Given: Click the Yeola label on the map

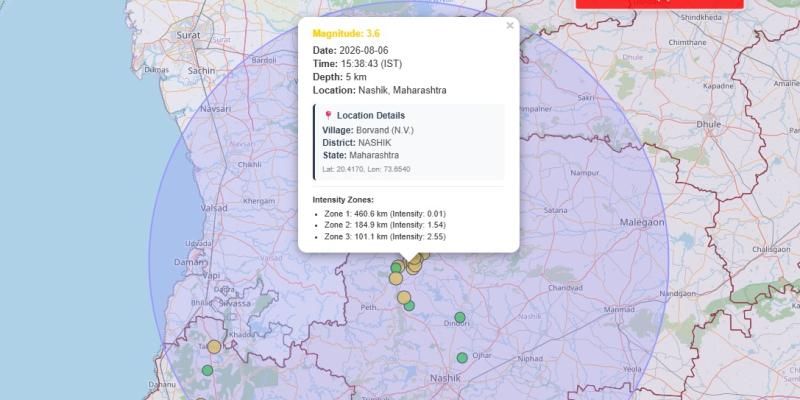Looking at the screenshot, I should 632,369.
